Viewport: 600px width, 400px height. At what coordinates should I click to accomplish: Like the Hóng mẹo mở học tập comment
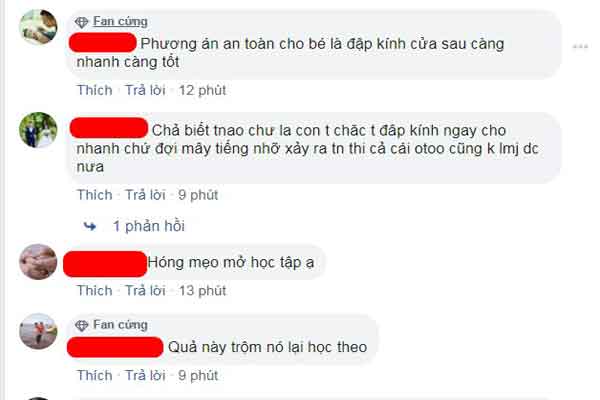[95, 291]
